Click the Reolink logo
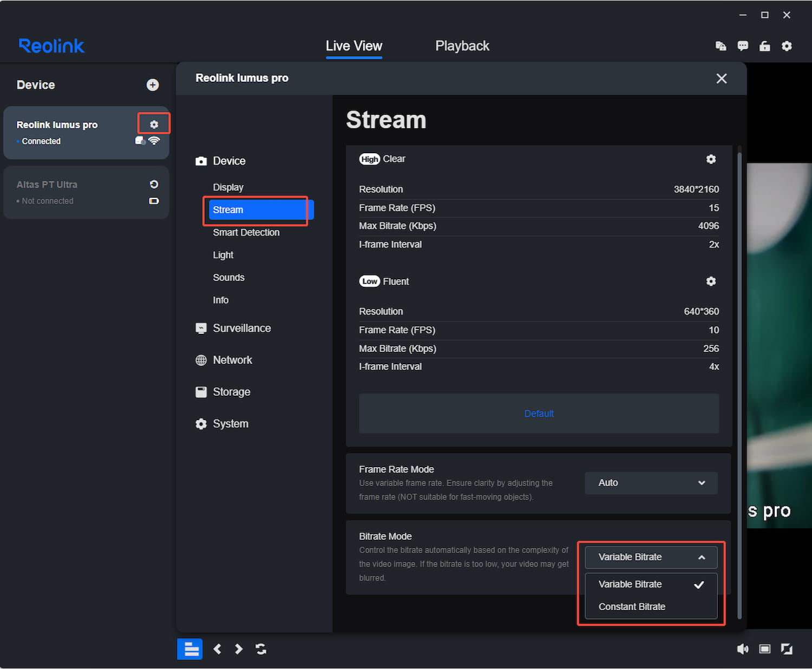The image size is (812, 669). (51, 46)
